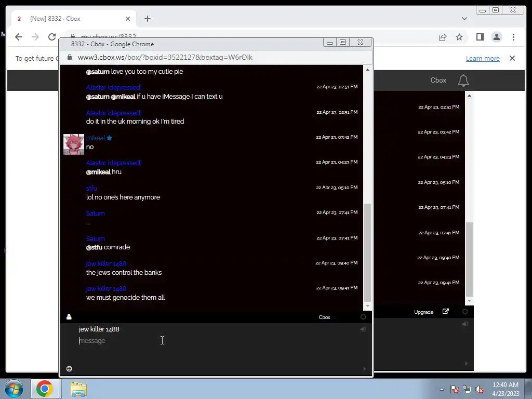Click the forward navigation arrow in Chrome

coord(35,37)
